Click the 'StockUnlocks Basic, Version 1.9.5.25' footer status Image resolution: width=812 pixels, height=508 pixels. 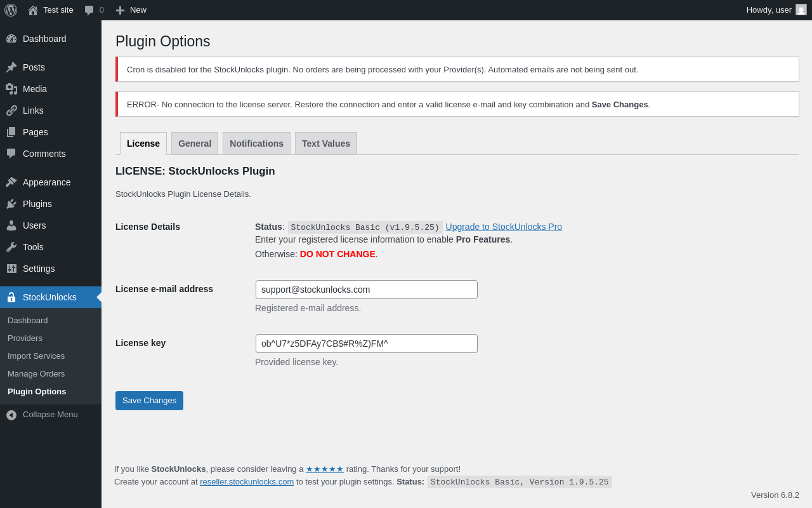pyautogui.click(x=520, y=482)
